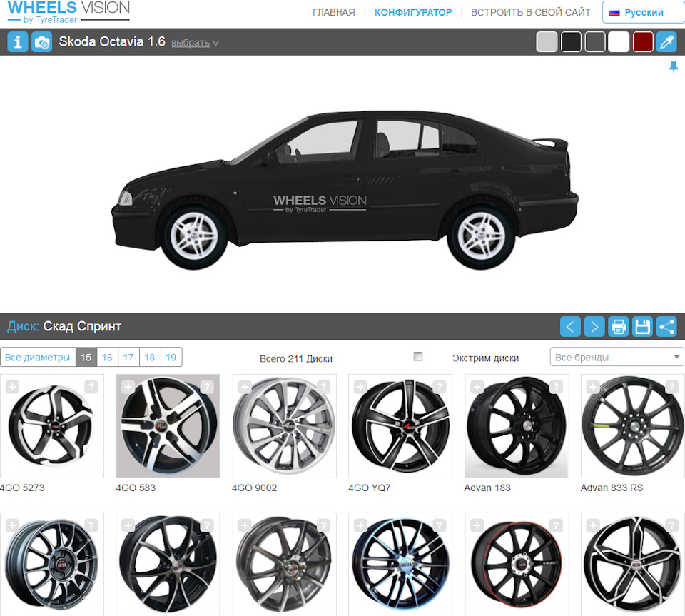Select the 4GO 5273 wheel thumbnail

coord(51,426)
